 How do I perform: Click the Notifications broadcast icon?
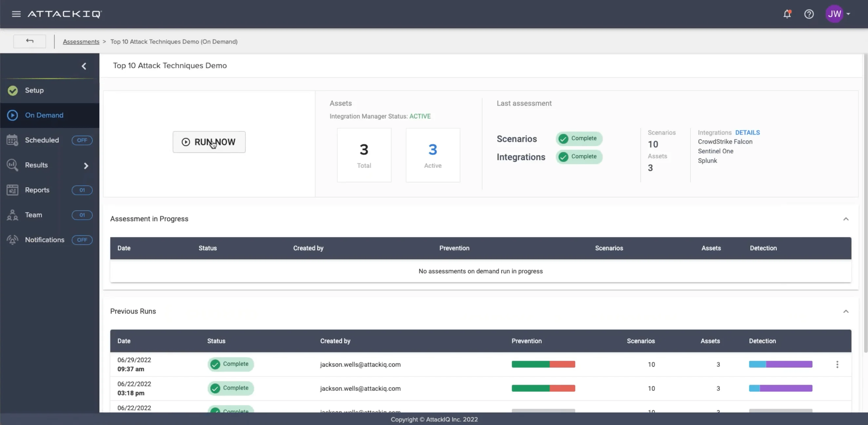click(x=12, y=240)
